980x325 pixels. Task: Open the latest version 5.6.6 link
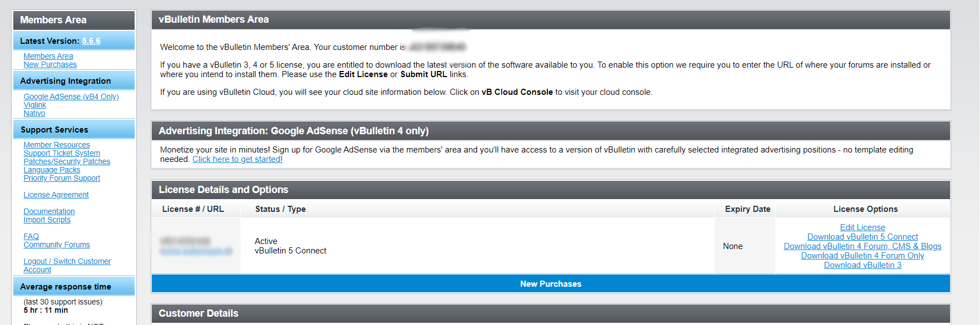coord(91,41)
